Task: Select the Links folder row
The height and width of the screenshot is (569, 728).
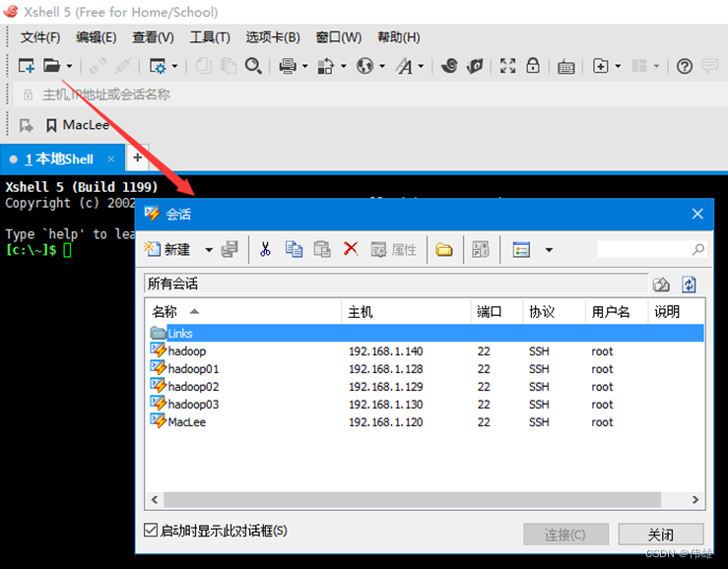Action: [x=427, y=334]
